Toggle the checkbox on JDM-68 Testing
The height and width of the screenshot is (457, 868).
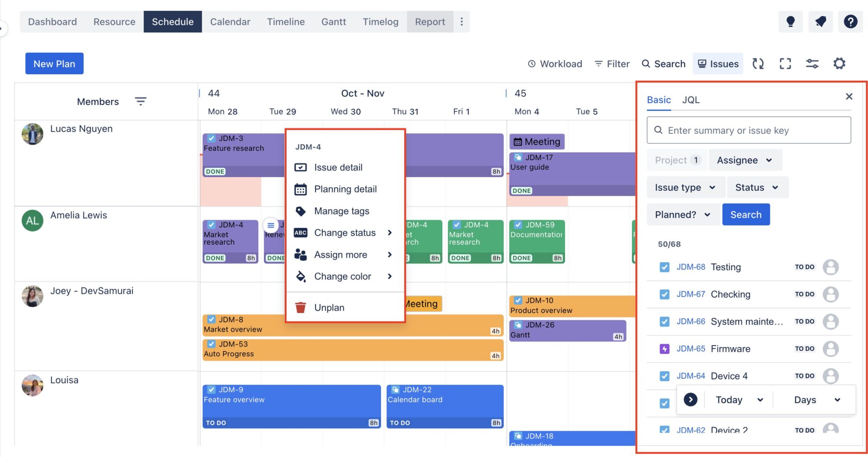(665, 267)
